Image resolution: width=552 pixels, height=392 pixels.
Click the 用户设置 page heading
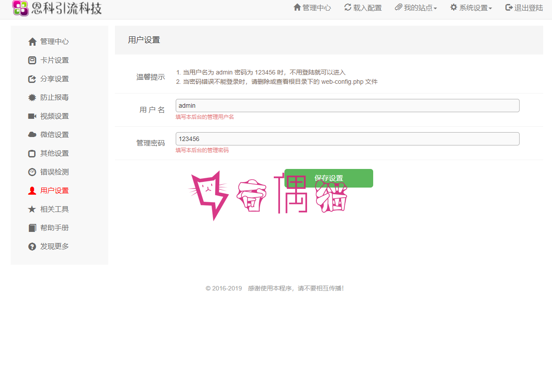point(144,40)
